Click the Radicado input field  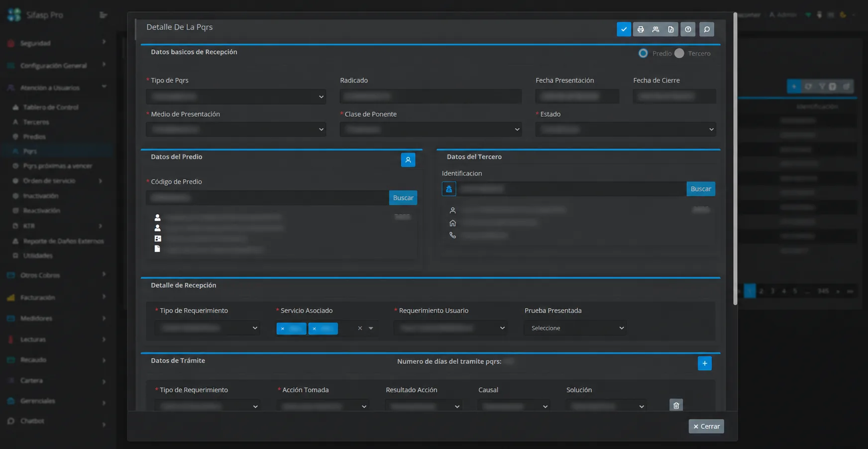pos(431,97)
